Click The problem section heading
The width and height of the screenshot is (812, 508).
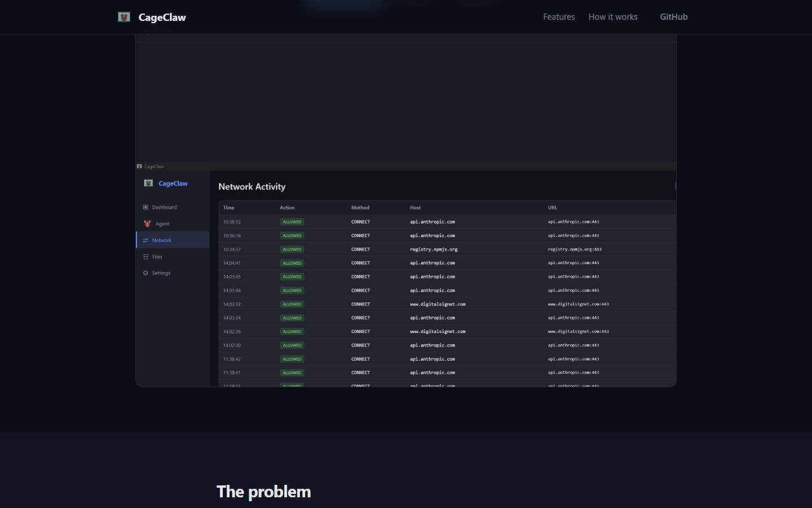pyautogui.click(x=264, y=492)
